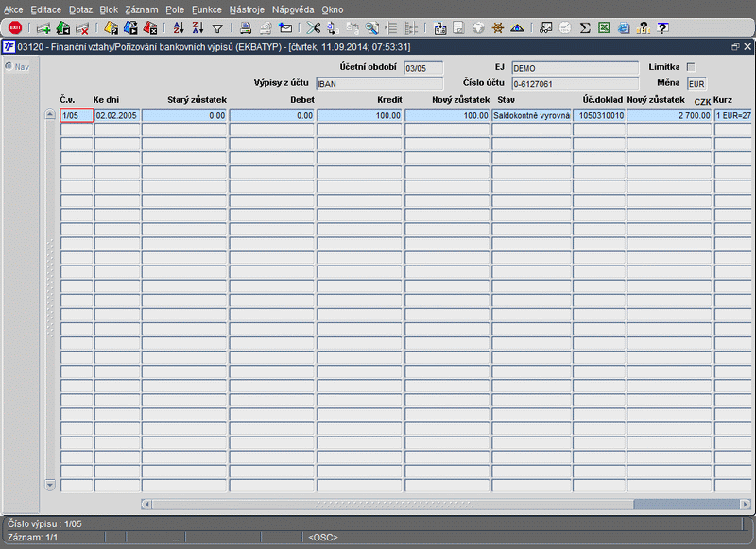Click the Číslo účtu field 0-6127061
756x549 pixels.
(575, 84)
